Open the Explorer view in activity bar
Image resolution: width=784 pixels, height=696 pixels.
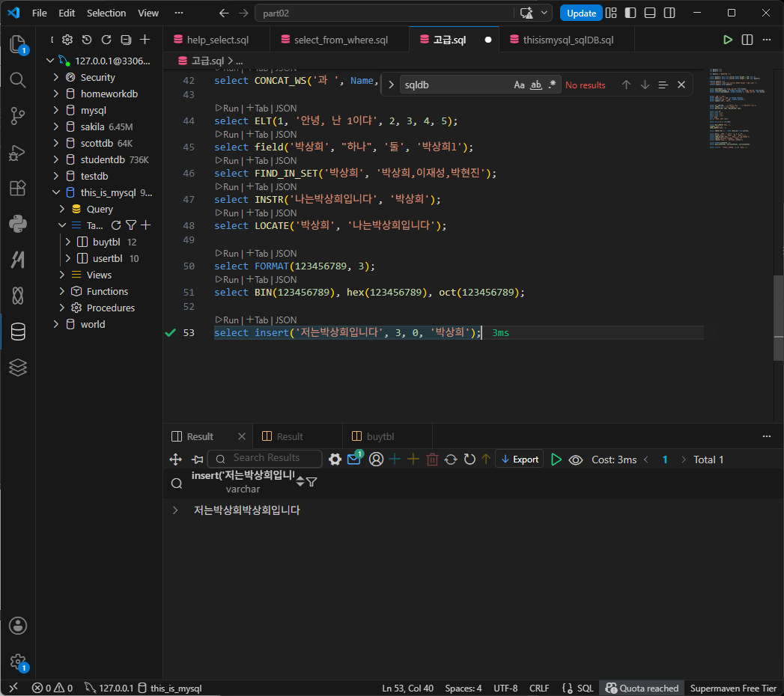click(18, 44)
